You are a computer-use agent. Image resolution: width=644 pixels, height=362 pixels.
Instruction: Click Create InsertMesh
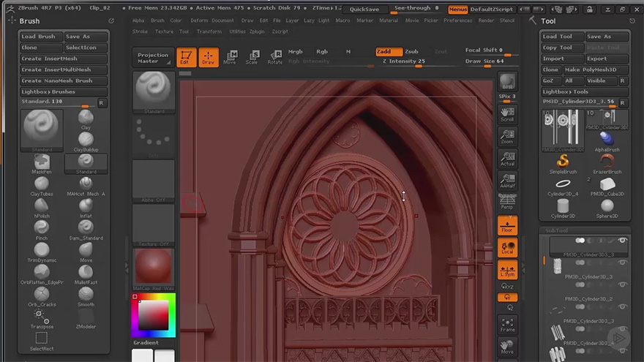(x=64, y=59)
